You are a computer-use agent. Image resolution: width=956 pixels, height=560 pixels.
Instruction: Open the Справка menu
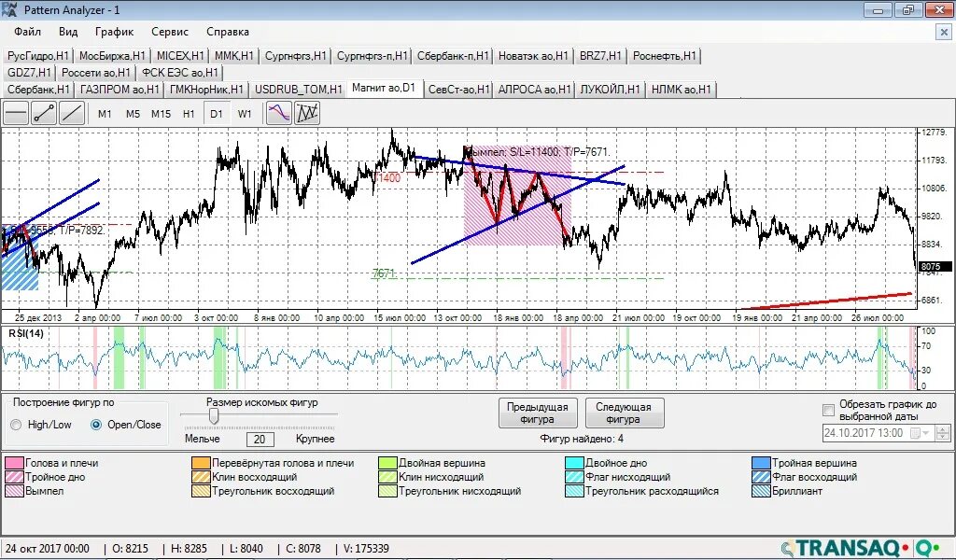[x=228, y=32]
